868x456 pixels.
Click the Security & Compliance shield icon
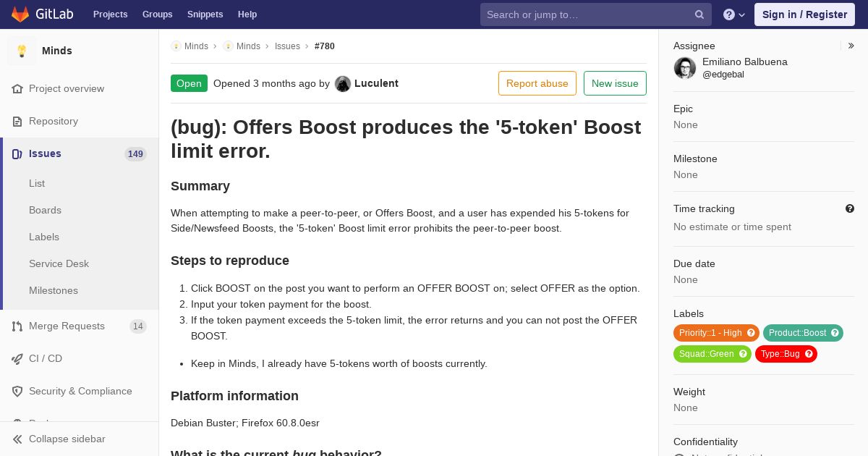(x=17, y=392)
